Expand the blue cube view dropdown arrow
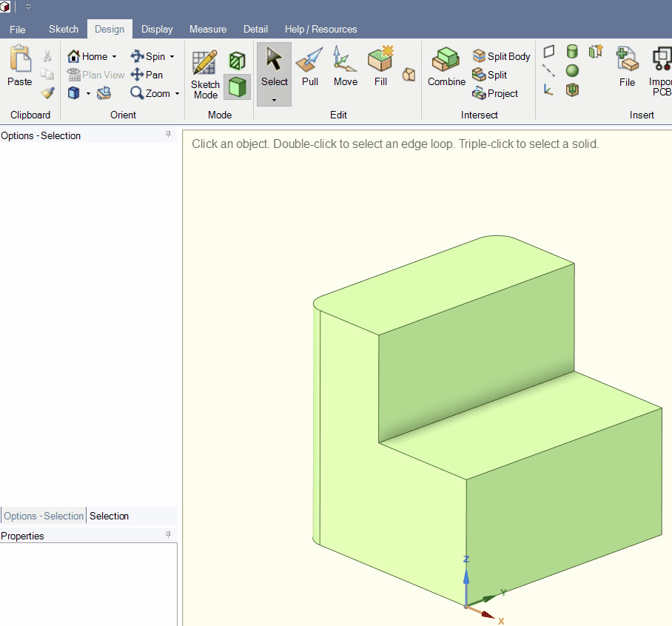Viewport: 672px width, 626px height. click(88, 93)
